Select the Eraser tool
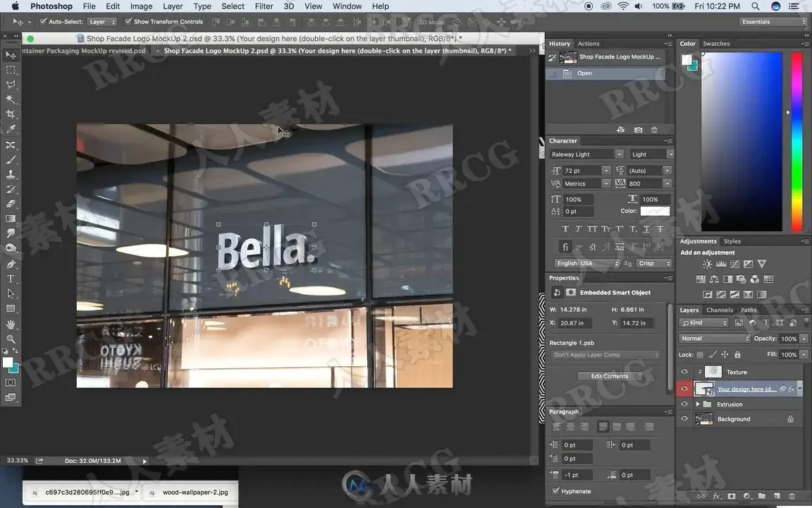This screenshot has height=508, width=812. click(x=11, y=204)
